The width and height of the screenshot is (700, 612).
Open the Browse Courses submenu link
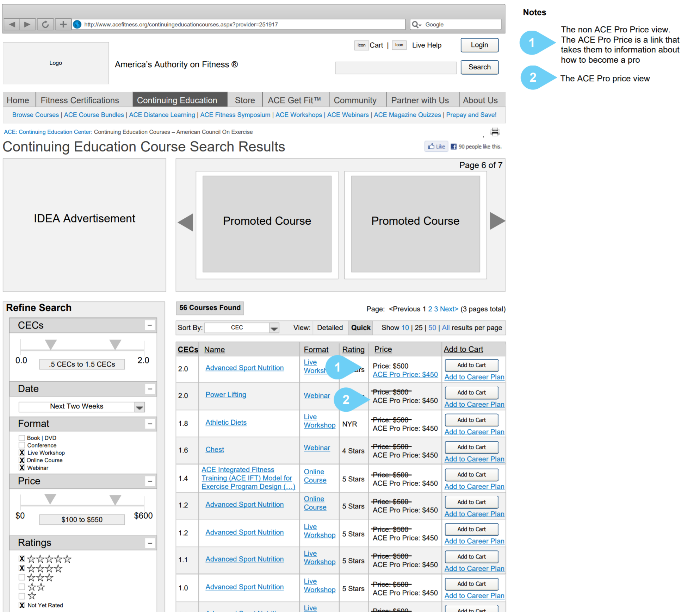pos(35,115)
